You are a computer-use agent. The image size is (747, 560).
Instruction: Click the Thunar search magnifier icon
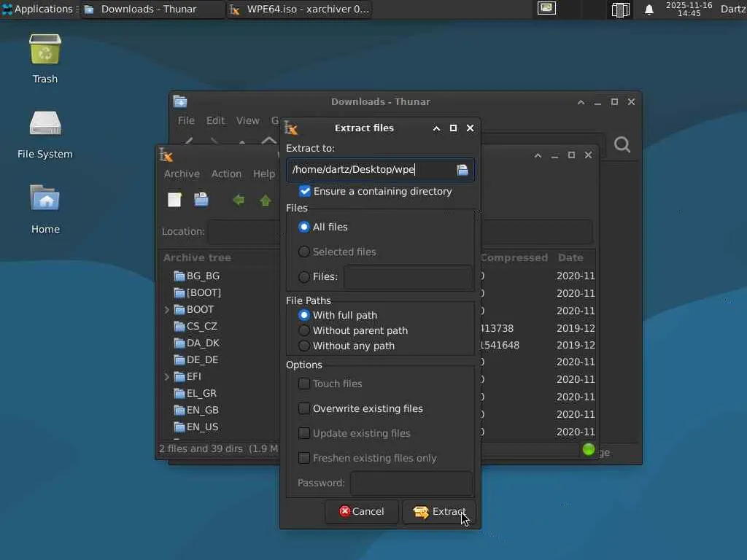[x=622, y=144]
